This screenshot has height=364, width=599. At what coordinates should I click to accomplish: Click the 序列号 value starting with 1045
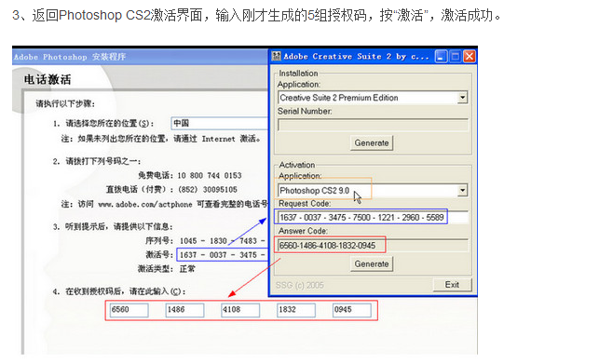pyautogui.click(x=224, y=241)
